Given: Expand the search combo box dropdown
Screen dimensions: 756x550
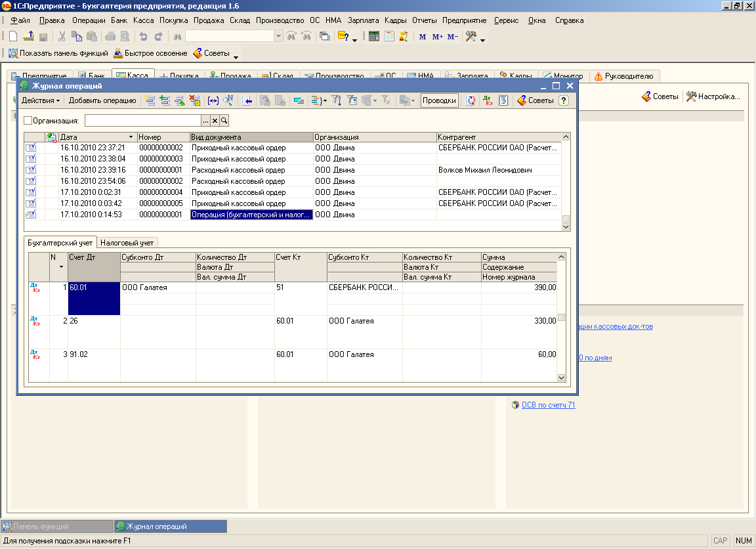Looking at the screenshot, I should coord(278,36).
